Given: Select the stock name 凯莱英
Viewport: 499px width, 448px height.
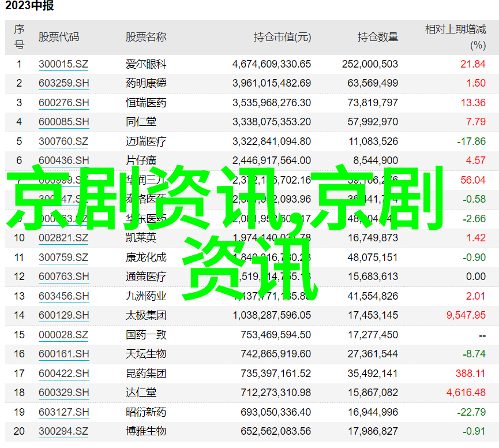Looking at the screenshot, I should [x=141, y=238].
